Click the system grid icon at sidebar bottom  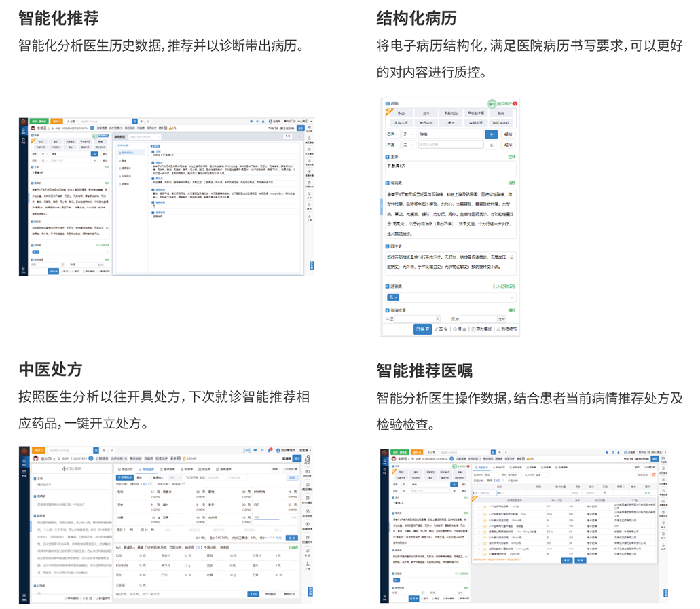pos(23,597)
